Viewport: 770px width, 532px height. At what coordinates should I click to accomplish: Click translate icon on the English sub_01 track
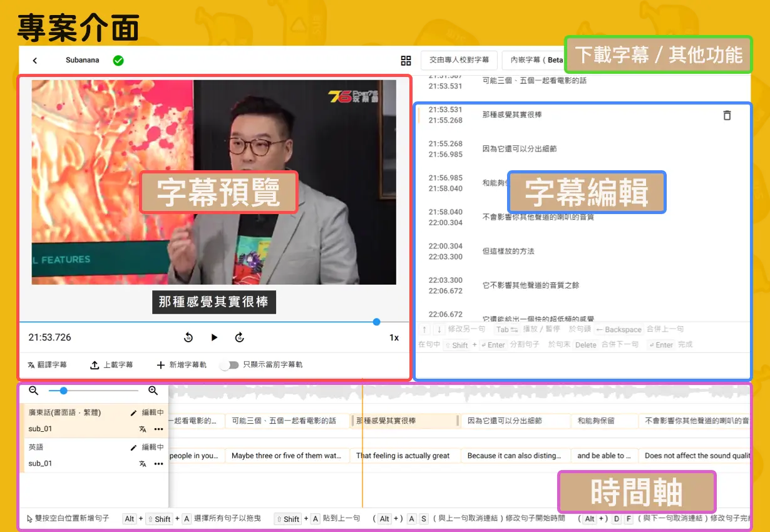point(143,464)
